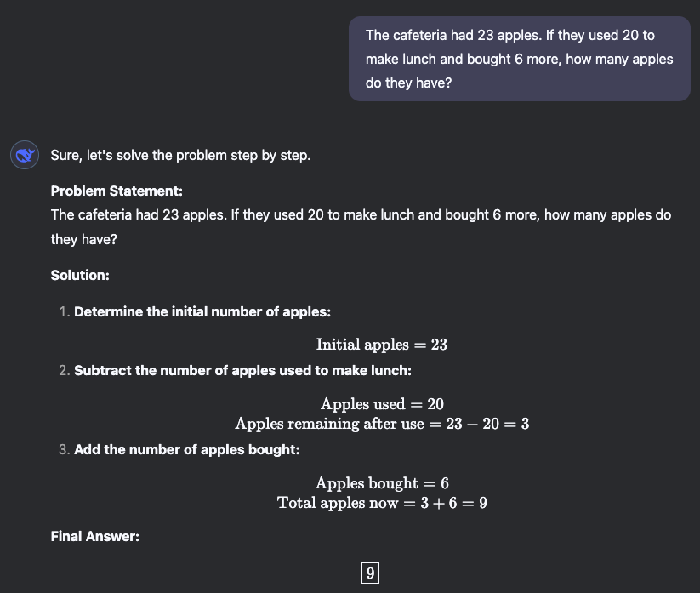Click step heading "Determine the initial number of apples"
The width and height of the screenshot is (700, 593).
(x=202, y=311)
